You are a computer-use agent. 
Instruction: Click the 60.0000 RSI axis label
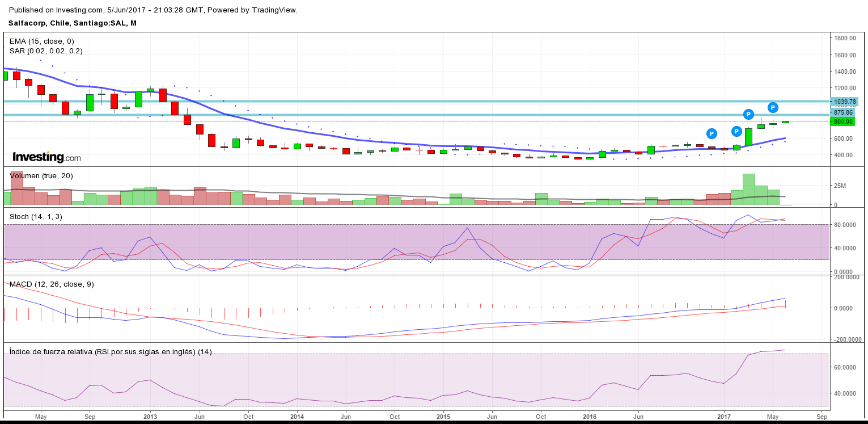coord(845,367)
